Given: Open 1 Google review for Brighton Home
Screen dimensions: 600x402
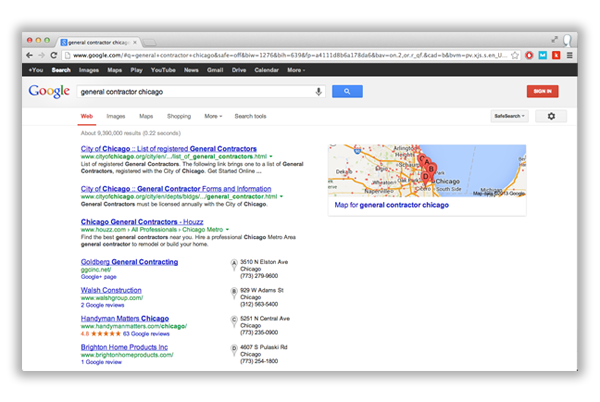Looking at the screenshot, I should click(101, 362).
